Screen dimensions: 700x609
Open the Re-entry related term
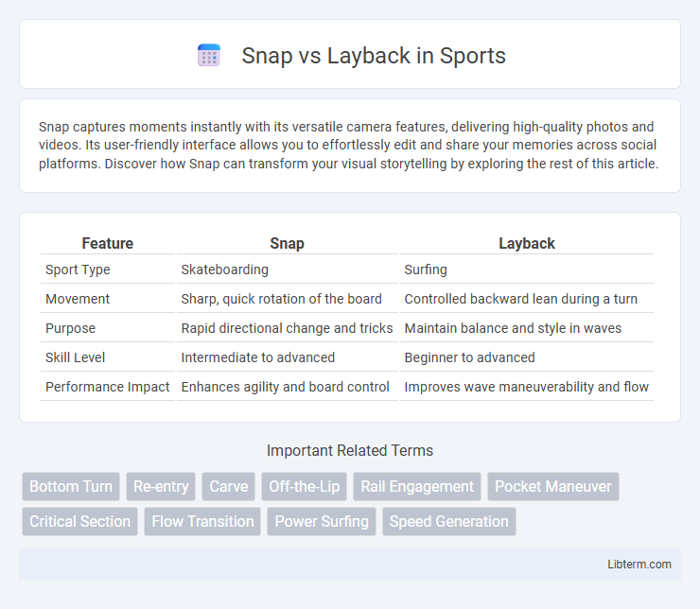(161, 486)
